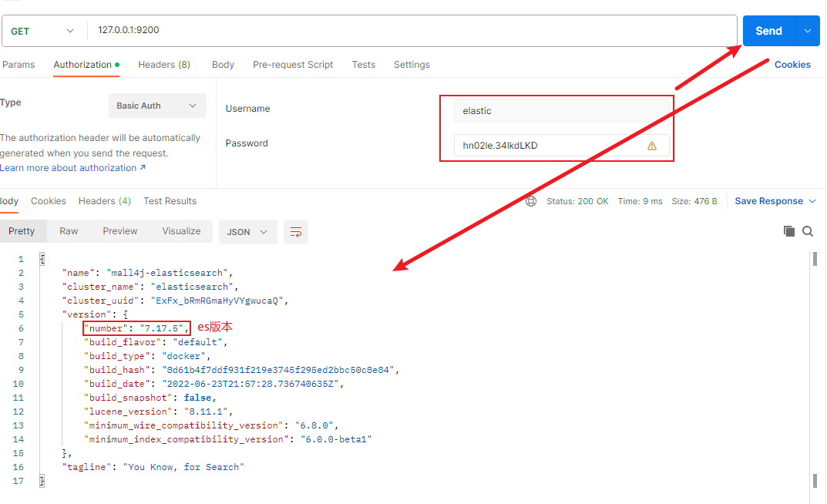827x504 pixels.
Task: Click the wrap lines icon in response toolbar
Action: point(296,232)
